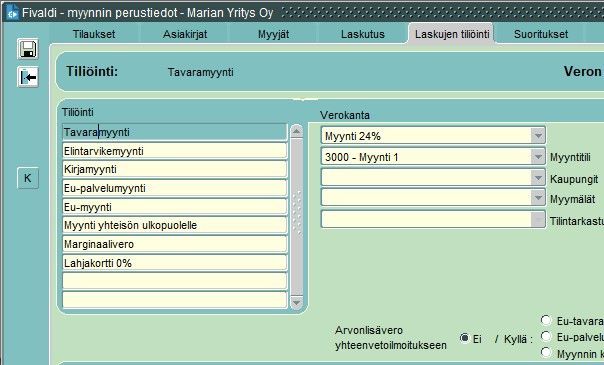Screen dimensions: 604x365
Task: Open the Tilintarkastus dropdown arrow
Action: pyautogui.click(x=538, y=220)
